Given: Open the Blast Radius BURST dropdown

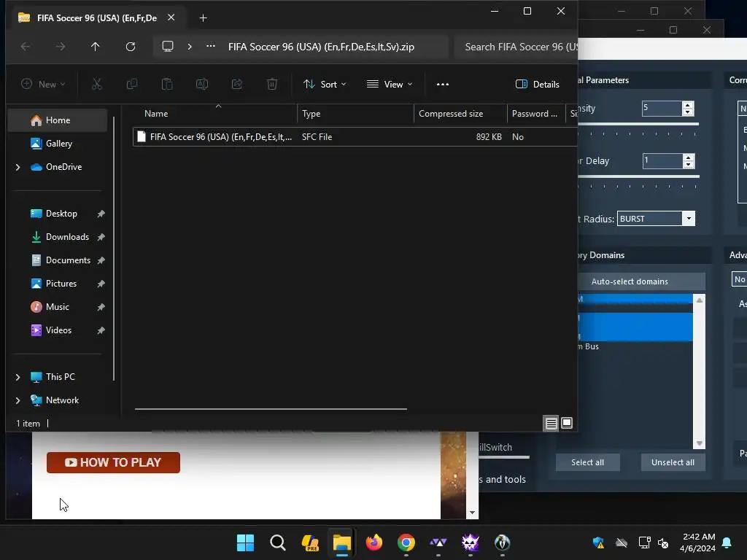Looking at the screenshot, I should [x=689, y=219].
